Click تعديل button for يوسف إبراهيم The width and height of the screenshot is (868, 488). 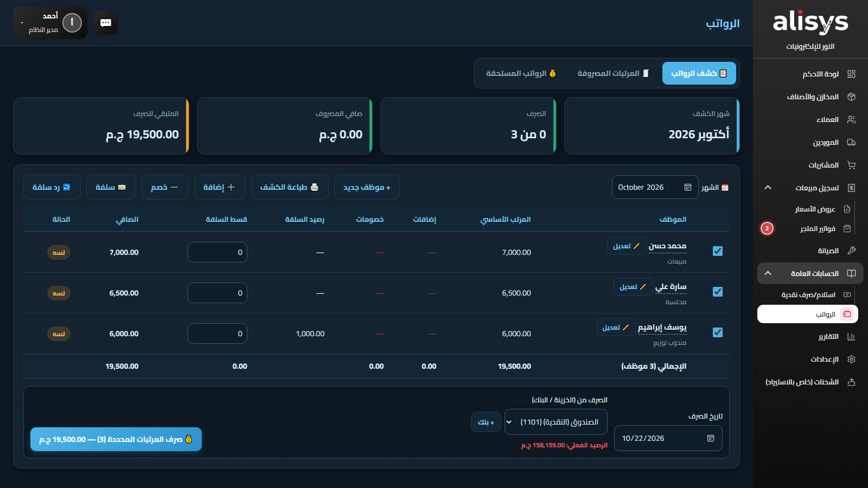coord(616,328)
